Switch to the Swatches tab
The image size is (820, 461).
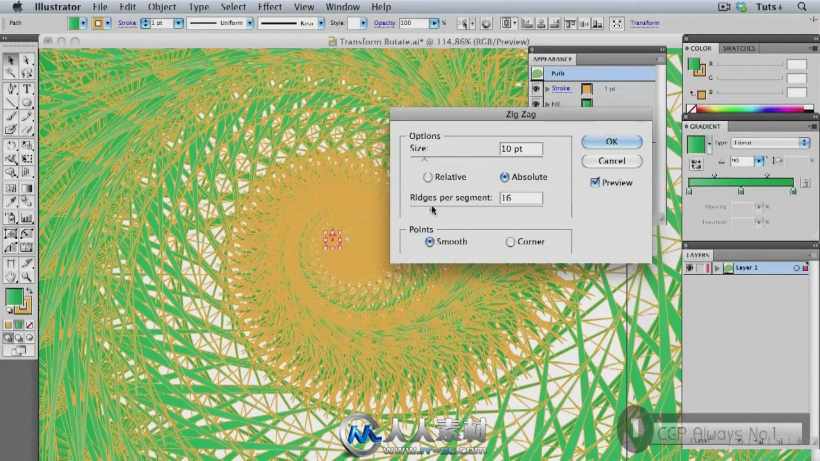[738, 49]
